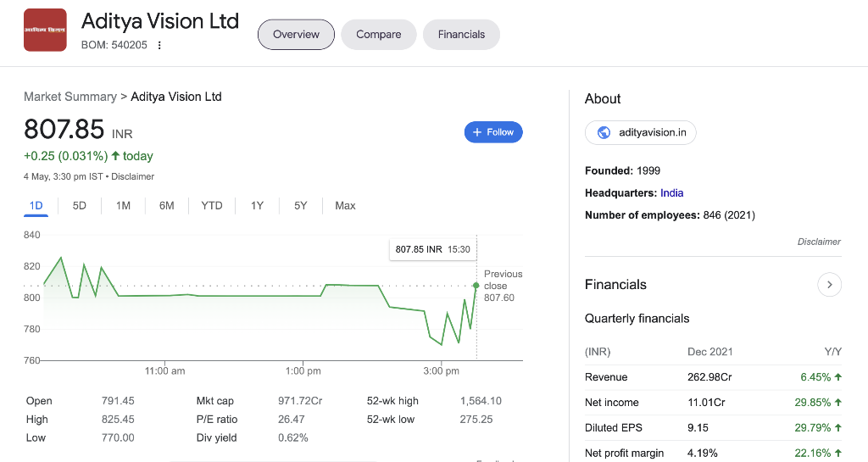Click the Revenue Y/Y change 6.45%

click(x=821, y=377)
